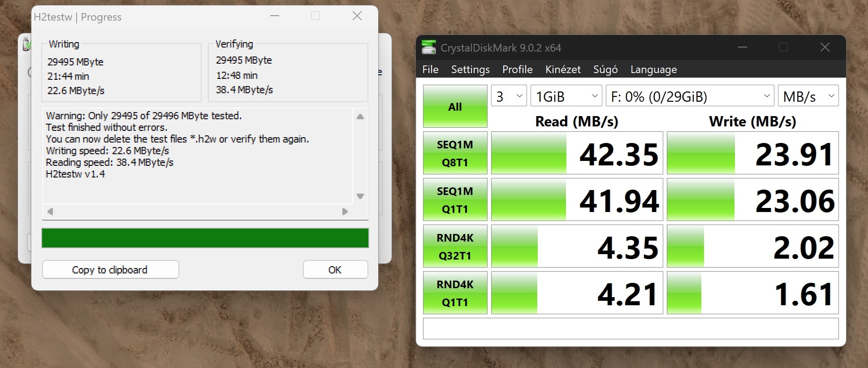The image size is (868, 368).
Task: Click Copy to clipboard in H2testw
Action: (x=110, y=269)
